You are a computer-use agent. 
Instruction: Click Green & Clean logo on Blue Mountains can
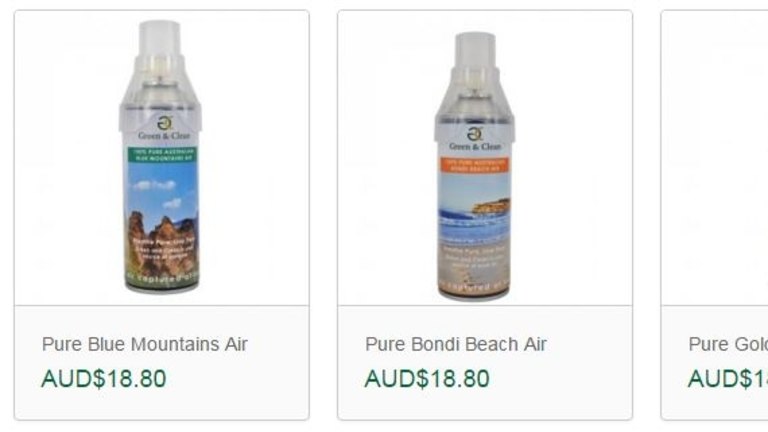pyautogui.click(x=164, y=128)
